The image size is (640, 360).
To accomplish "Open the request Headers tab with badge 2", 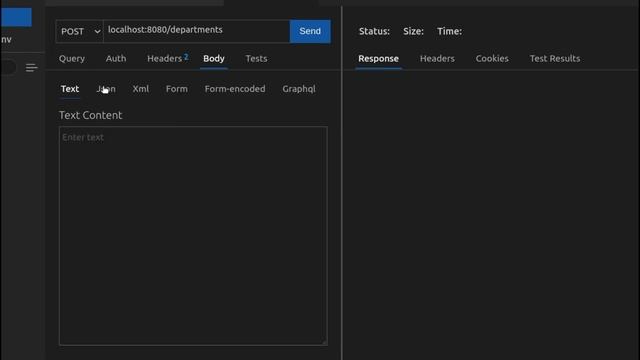I will coord(167,58).
